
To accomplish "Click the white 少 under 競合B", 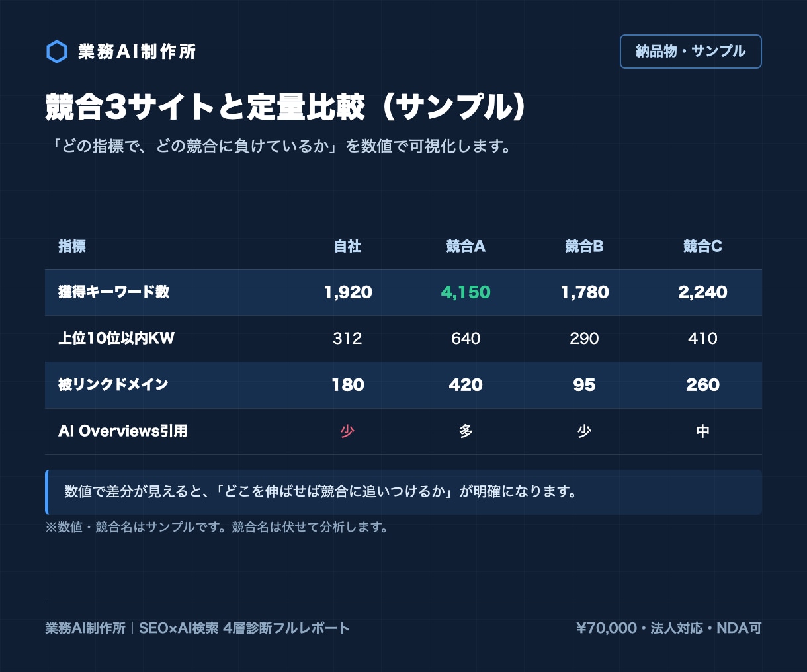I will (585, 431).
